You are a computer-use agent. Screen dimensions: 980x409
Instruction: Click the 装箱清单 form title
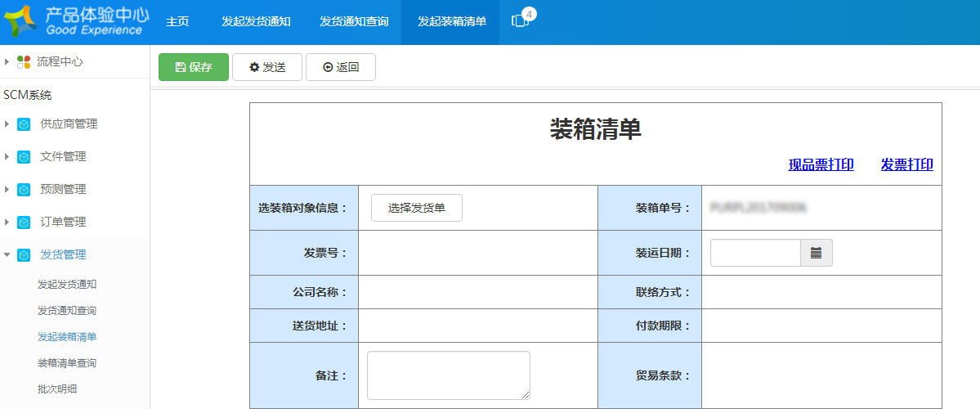(x=596, y=128)
